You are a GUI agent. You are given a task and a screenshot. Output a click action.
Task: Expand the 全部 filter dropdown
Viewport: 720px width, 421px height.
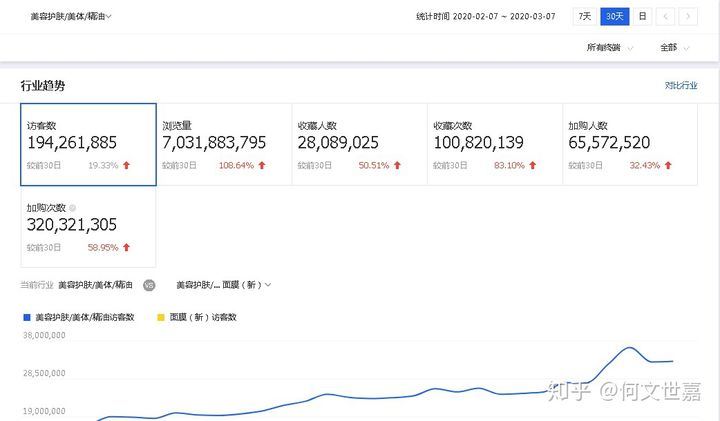(675, 47)
